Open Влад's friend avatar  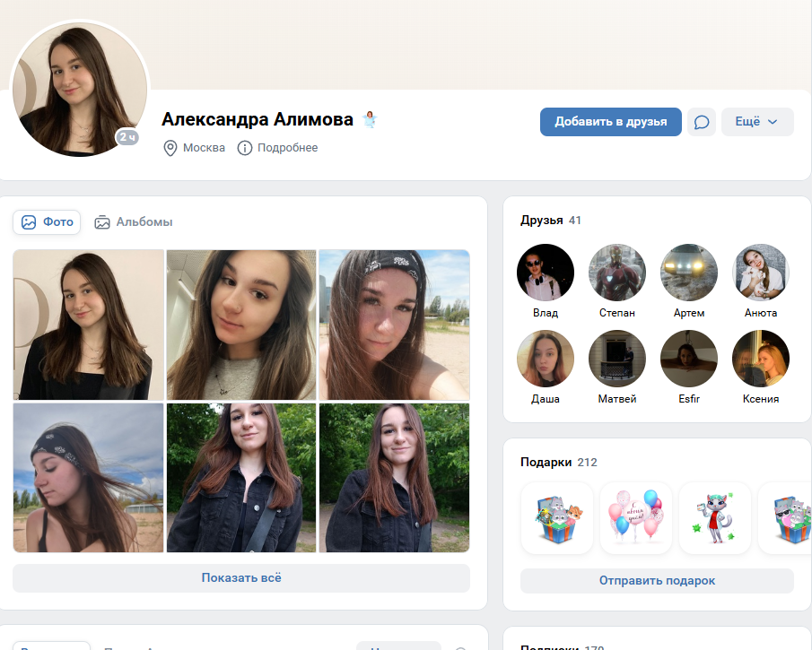pos(546,273)
